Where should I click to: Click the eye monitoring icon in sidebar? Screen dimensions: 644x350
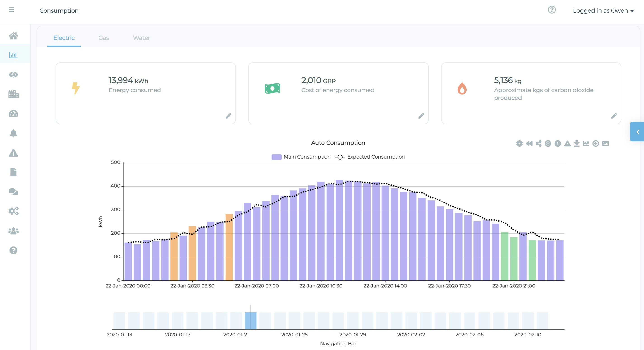tap(14, 75)
